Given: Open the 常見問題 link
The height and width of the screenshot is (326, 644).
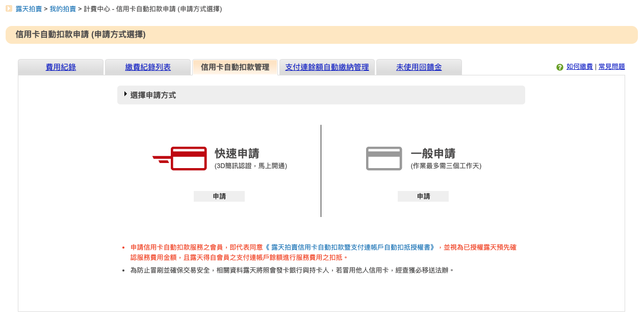Looking at the screenshot, I should click(611, 67).
